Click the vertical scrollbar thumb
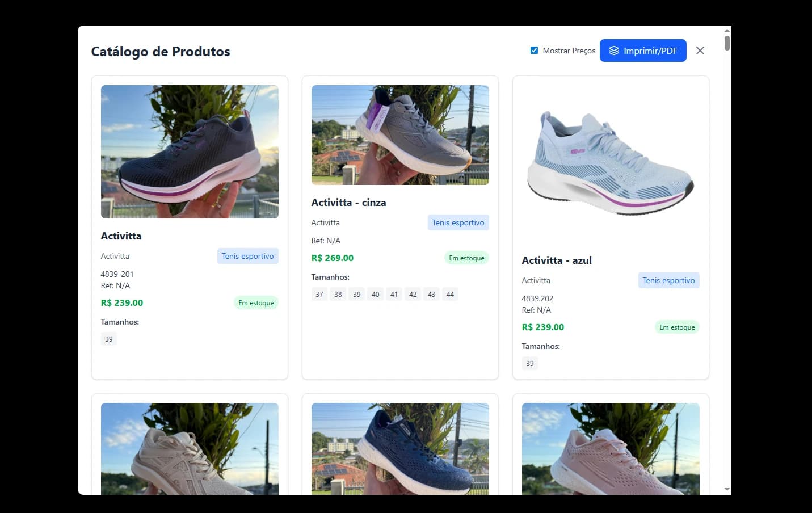The image size is (812, 513). pos(727,43)
